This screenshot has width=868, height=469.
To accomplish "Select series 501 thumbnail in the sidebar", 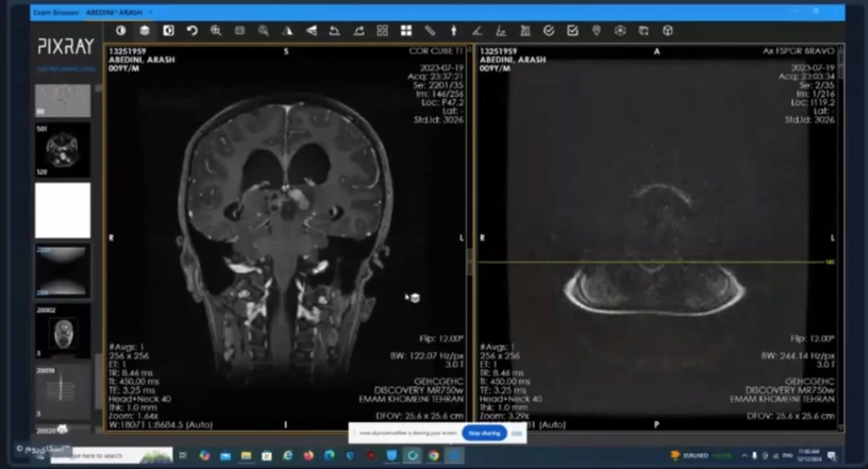I will [x=63, y=150].
